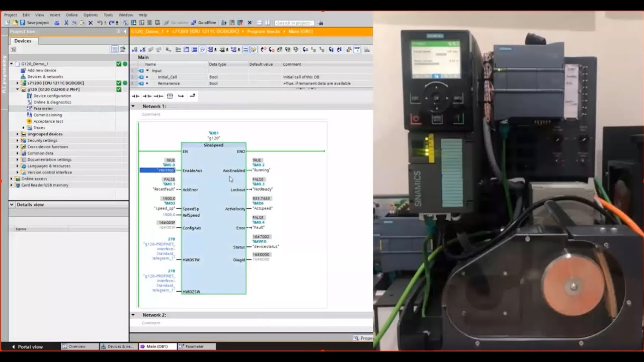Click the SinaSpeed block title

point(213,145)
